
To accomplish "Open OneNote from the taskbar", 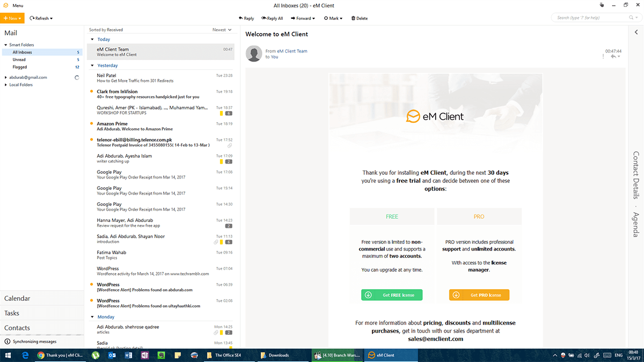I will pos(144,355).
